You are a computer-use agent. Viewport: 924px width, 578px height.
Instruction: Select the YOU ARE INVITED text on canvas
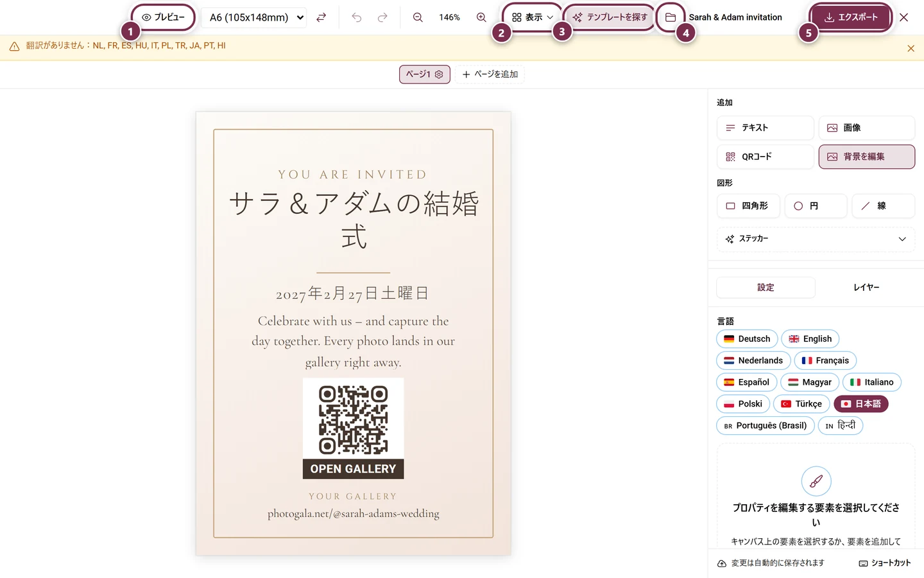353,175
